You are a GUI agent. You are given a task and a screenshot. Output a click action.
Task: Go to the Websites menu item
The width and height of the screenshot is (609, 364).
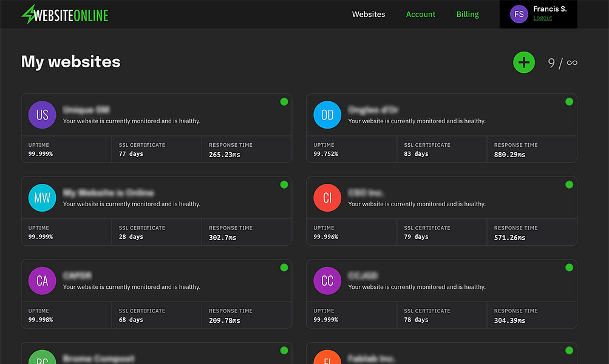pos(369,15)
